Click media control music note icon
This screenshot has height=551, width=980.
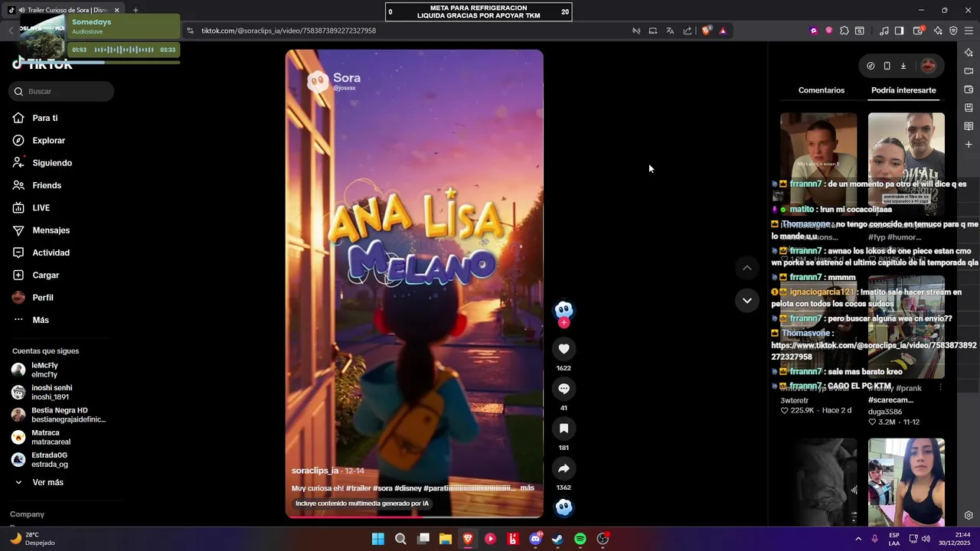(x=884, y=31)
